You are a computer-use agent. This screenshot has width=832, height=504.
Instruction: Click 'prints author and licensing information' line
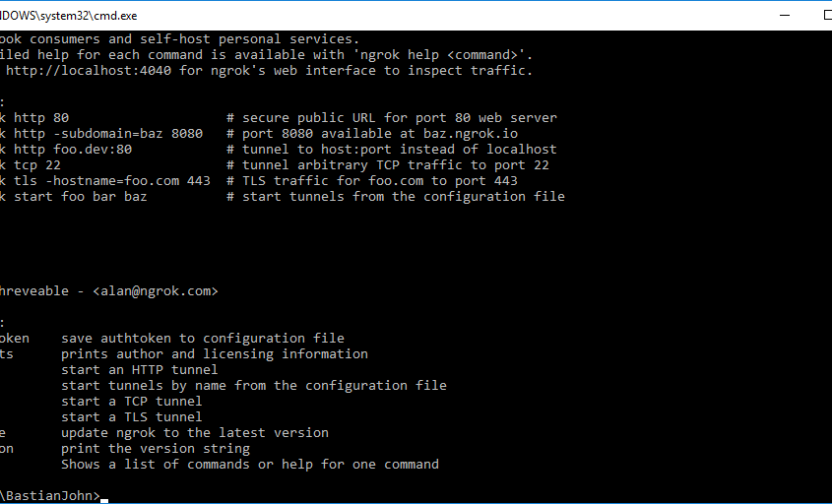coord(215,353)
